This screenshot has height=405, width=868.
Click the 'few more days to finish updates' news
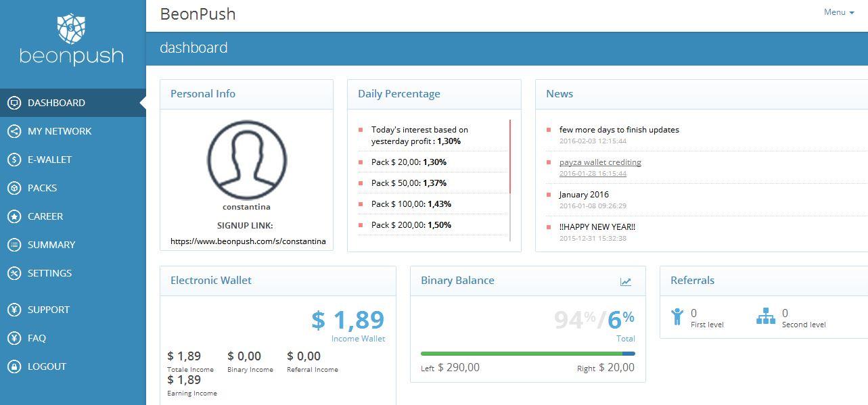(x=619, y=130)
